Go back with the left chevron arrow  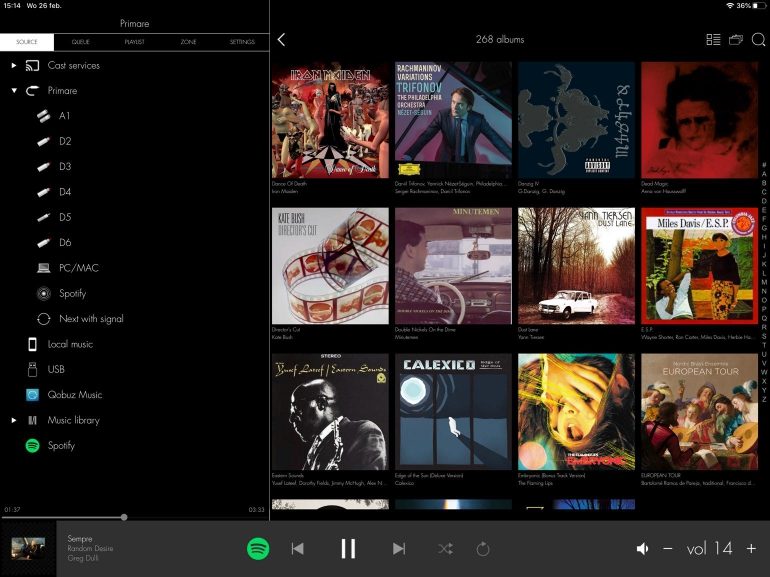coord(281,40)
